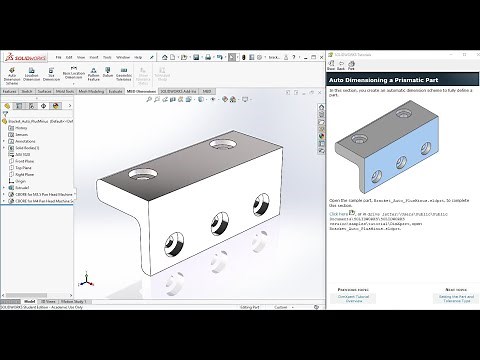Expand the CBORE for M4 Pan Head node

(x=4, y=201)
